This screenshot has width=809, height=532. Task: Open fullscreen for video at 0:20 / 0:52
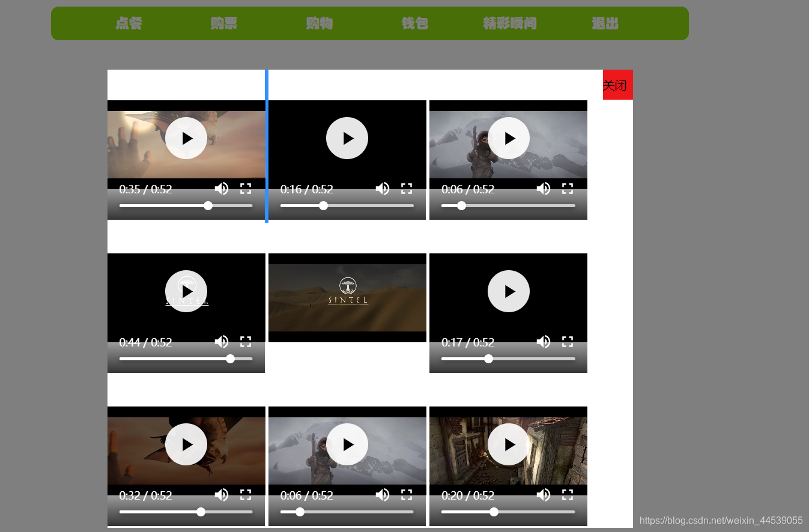tap(568, 495)
